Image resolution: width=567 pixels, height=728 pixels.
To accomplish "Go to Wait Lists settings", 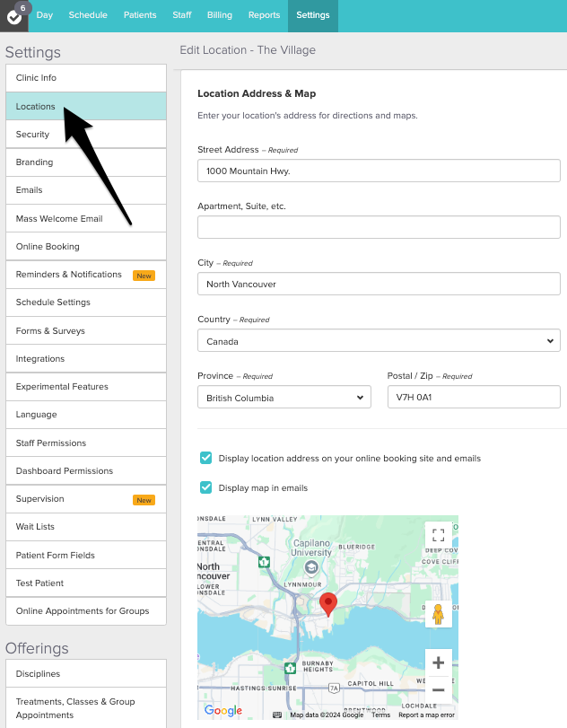I will [x=86, y=527].
